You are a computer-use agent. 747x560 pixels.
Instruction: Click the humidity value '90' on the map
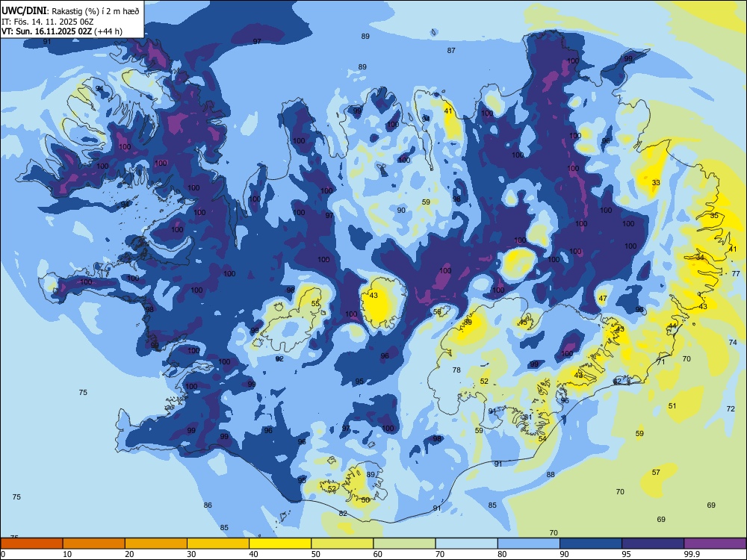401,211
